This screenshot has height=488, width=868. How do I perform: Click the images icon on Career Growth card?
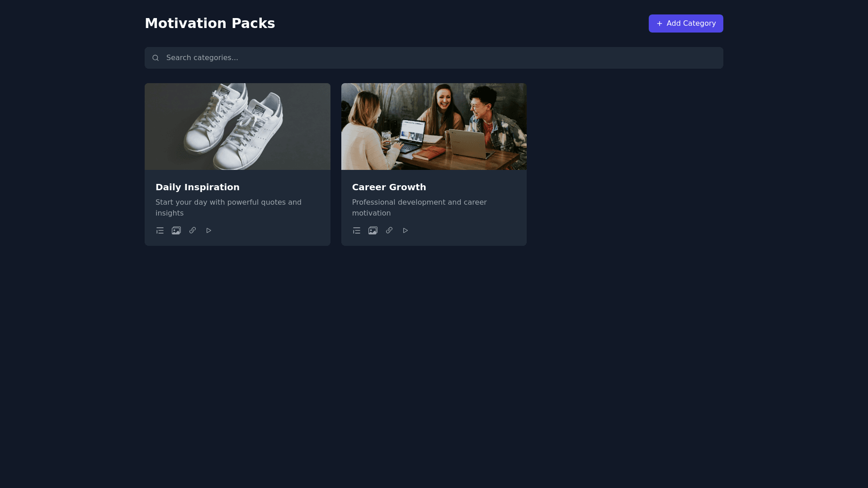pyautogui.click(x=373, y=230)
